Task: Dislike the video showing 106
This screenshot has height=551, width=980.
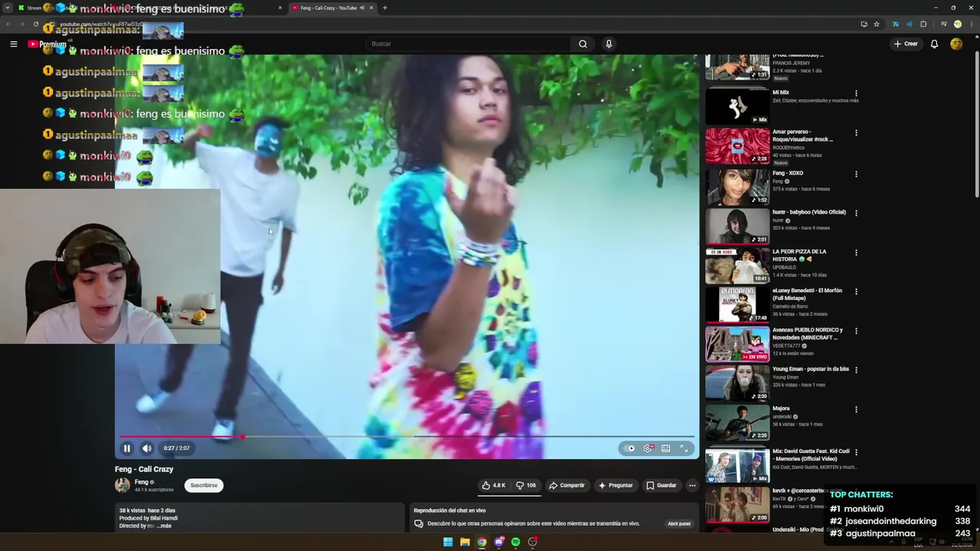Action: pyautogui.click(x=526, y=485)
